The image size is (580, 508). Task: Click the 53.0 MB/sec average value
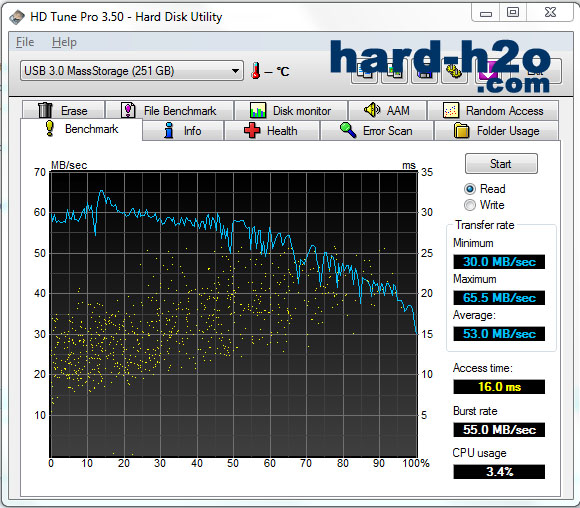(499, 334)
